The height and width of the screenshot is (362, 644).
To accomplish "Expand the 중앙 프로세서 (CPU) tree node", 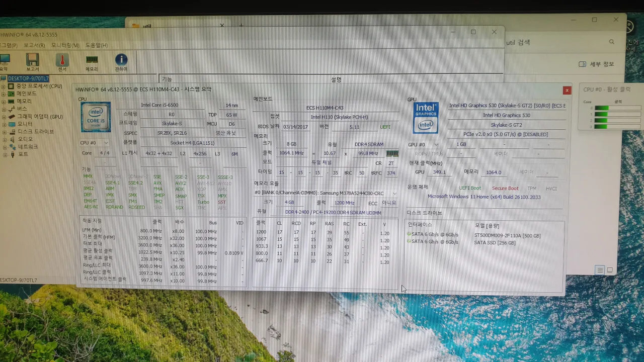I will click(4, 86).
